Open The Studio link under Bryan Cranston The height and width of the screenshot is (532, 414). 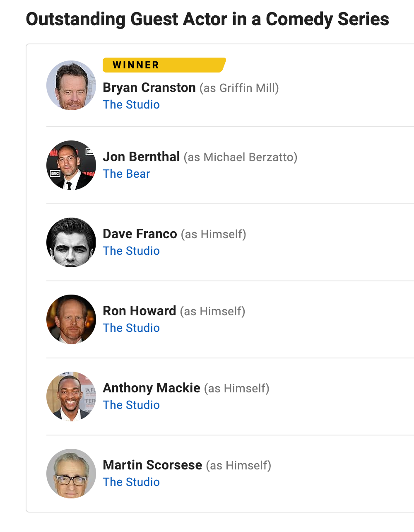(x=131, y=105)
